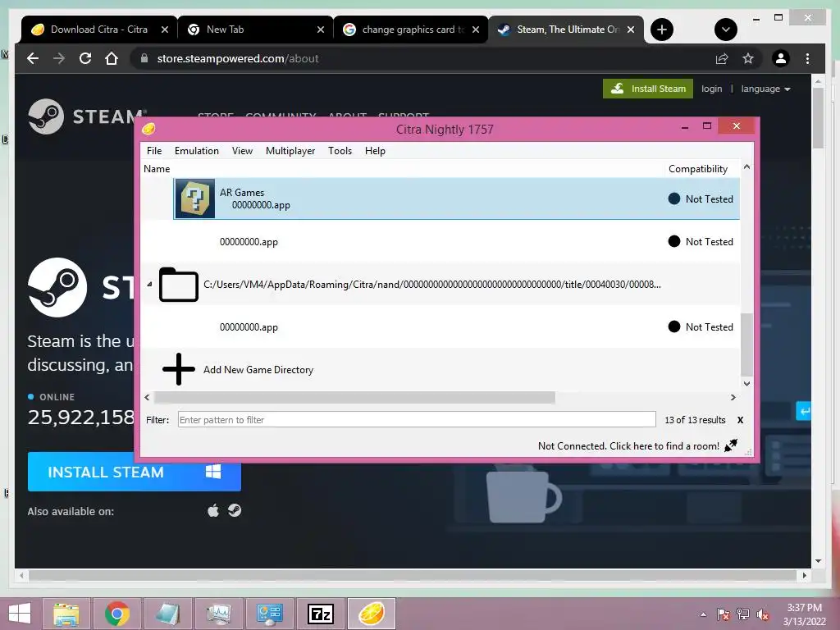
Task: Open the Emulation menu in Citra
Action: pyautogui.click(x=197, y=151)
